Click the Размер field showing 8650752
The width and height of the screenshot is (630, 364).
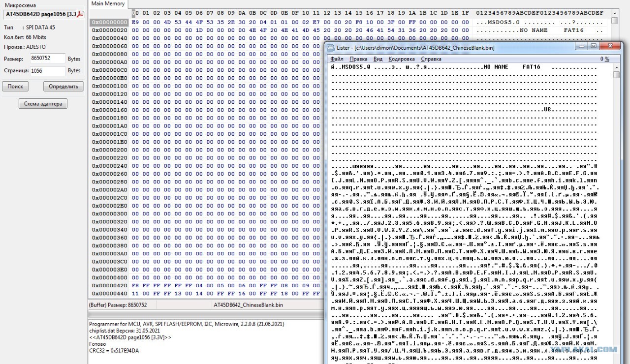pos(47,59)
